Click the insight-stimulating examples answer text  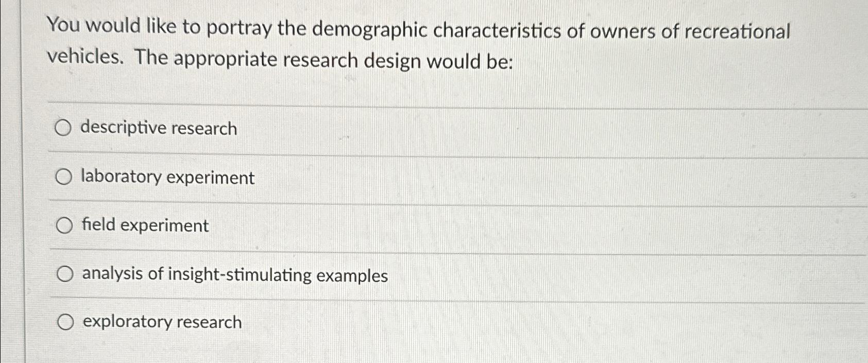(233, 274)
